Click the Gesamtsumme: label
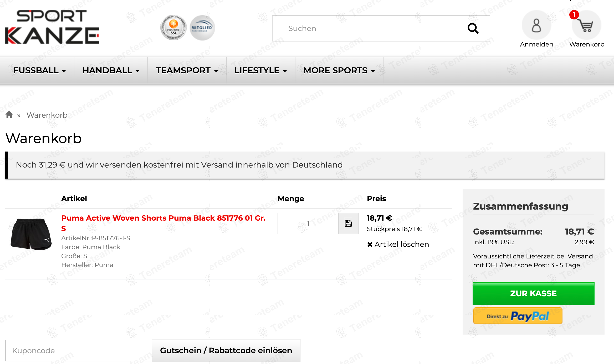Viewport: 614px width, 364px height. [508, 232]
